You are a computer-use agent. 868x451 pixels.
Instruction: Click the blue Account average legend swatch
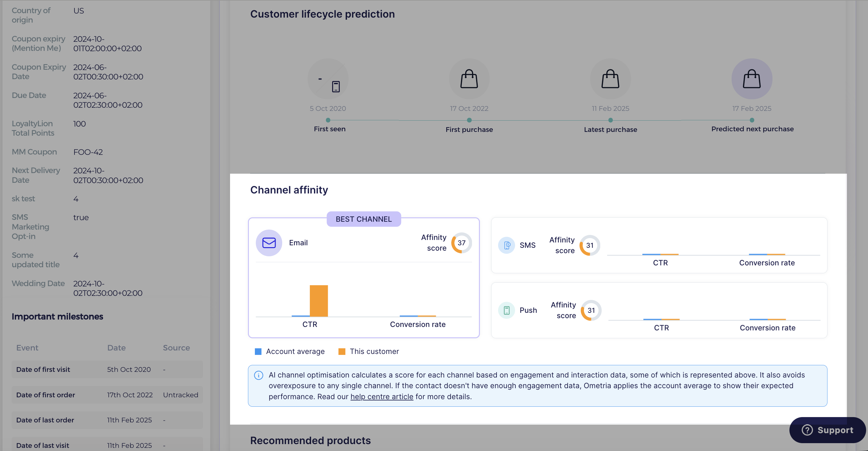(x=258, y=352)
